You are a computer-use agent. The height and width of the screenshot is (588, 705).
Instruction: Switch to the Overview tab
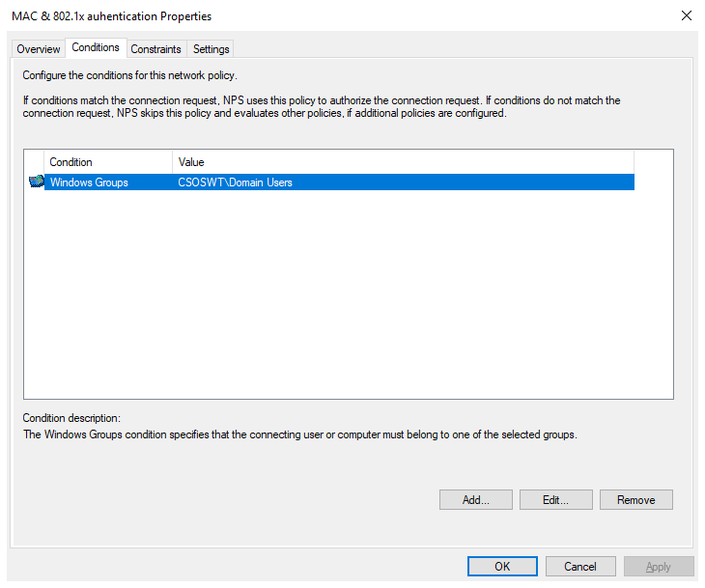[x=39, y=49]
